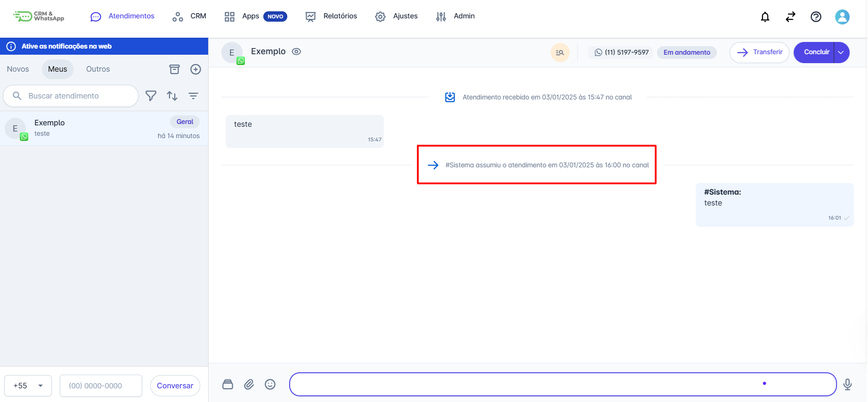Click the swap arrows icon in header
Viewport: 868px width, 402px height.
[790, 17]
